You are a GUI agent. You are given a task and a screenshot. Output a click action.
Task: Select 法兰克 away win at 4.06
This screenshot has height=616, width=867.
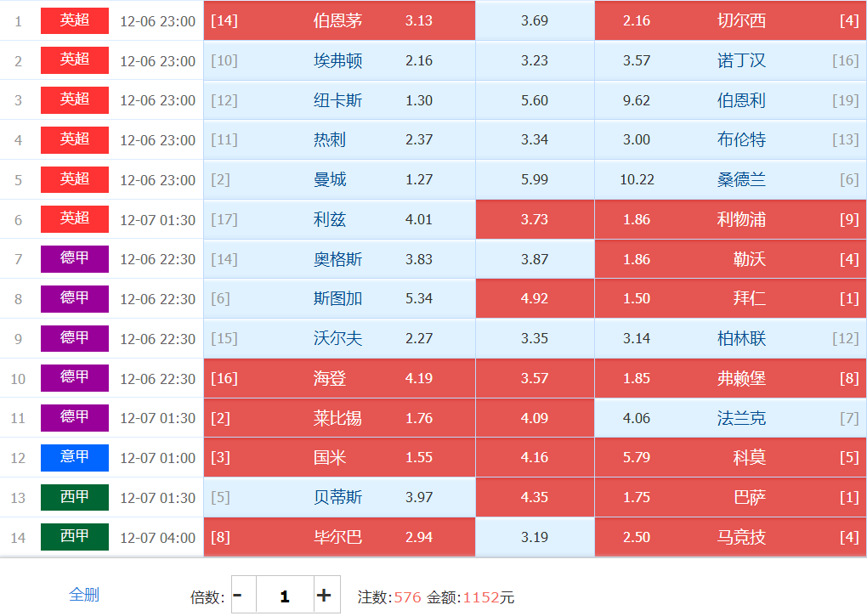tap(730, 418)
